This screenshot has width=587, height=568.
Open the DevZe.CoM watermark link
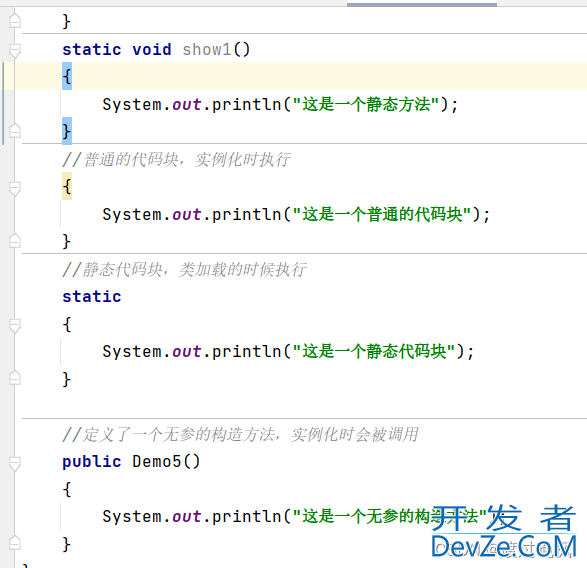pyautogui.click(x=504, y=546)
